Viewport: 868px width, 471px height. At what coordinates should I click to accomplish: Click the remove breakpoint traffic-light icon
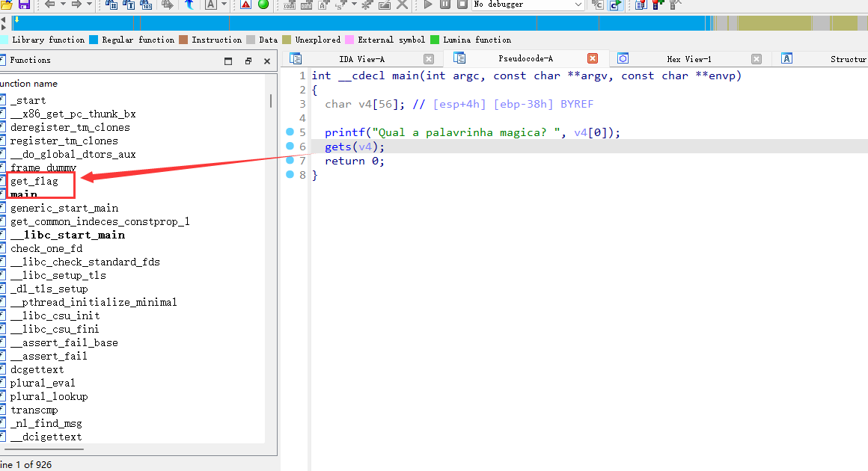[x=676, y=4]
